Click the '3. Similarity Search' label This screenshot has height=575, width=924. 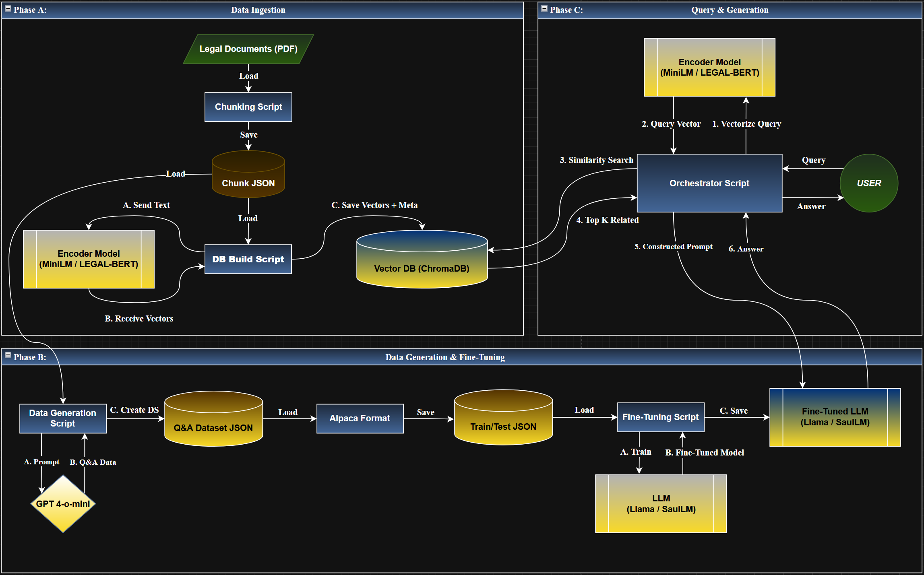pyautogui.click(x=596, y=160)
